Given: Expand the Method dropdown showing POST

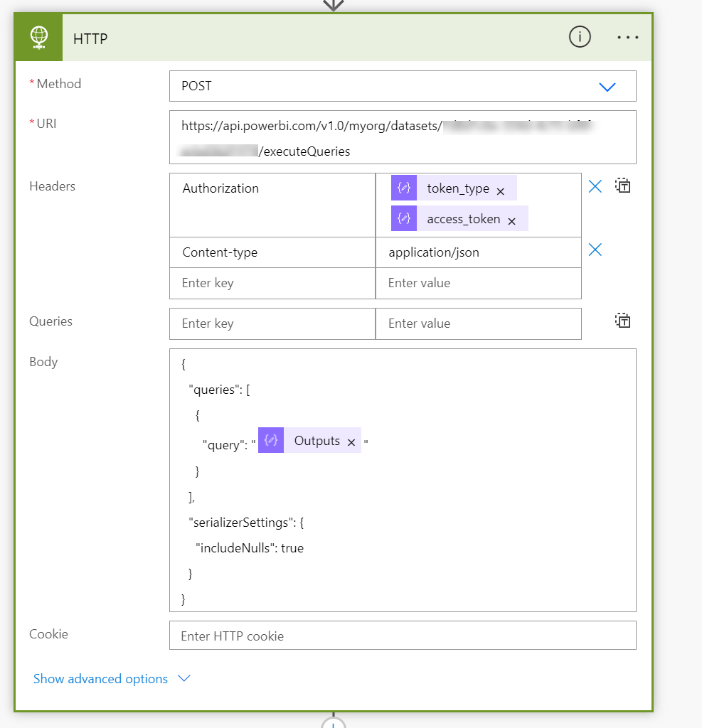Looking at the screenshot, I should [607, 87].
